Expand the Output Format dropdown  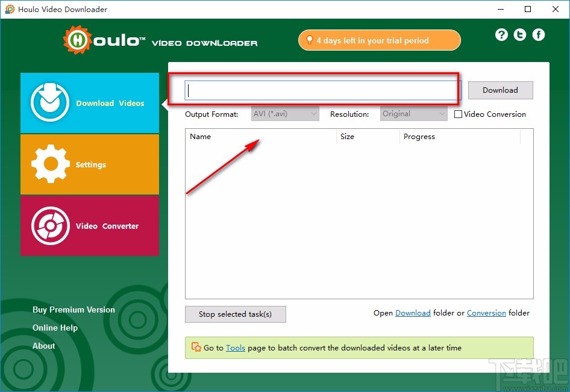coord(285,114)
